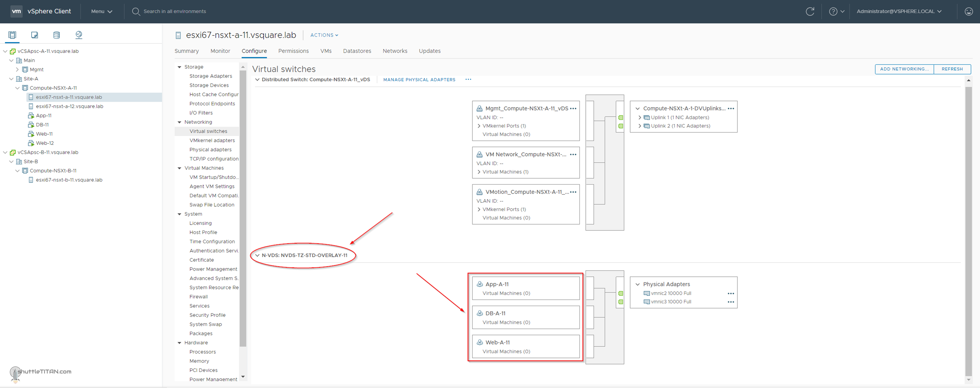980x388 pixels.
Task: Open options menu for vmnic2 adapter
Action: tap(730, 293)
